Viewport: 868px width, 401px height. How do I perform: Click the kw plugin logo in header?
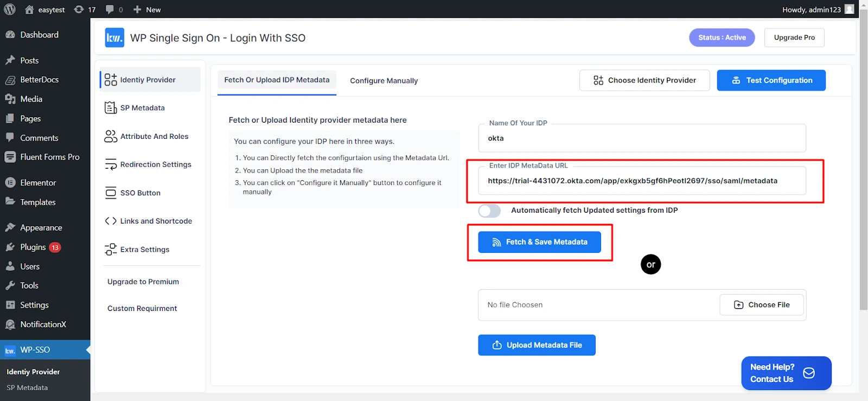coord(114,37)
